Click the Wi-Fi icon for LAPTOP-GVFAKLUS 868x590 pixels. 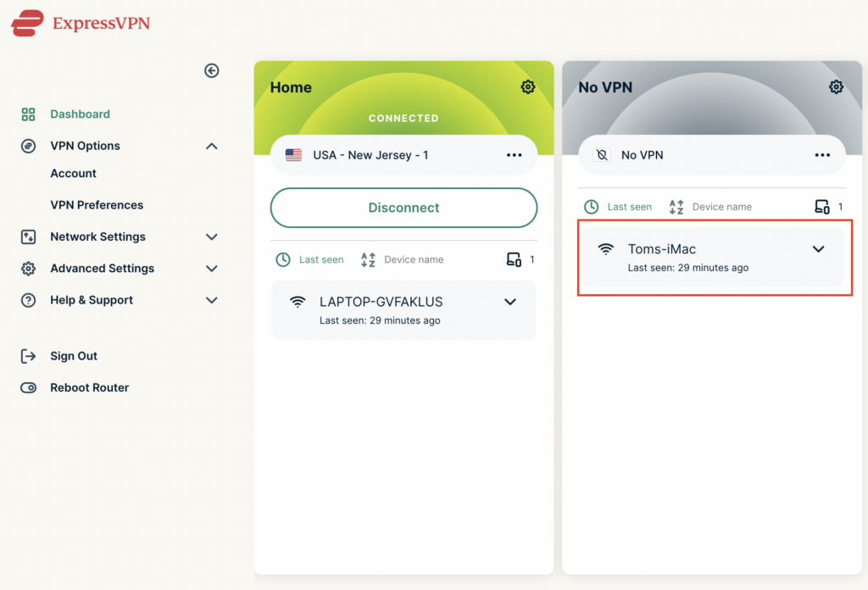pyautogui.click(x=298, y=302)
